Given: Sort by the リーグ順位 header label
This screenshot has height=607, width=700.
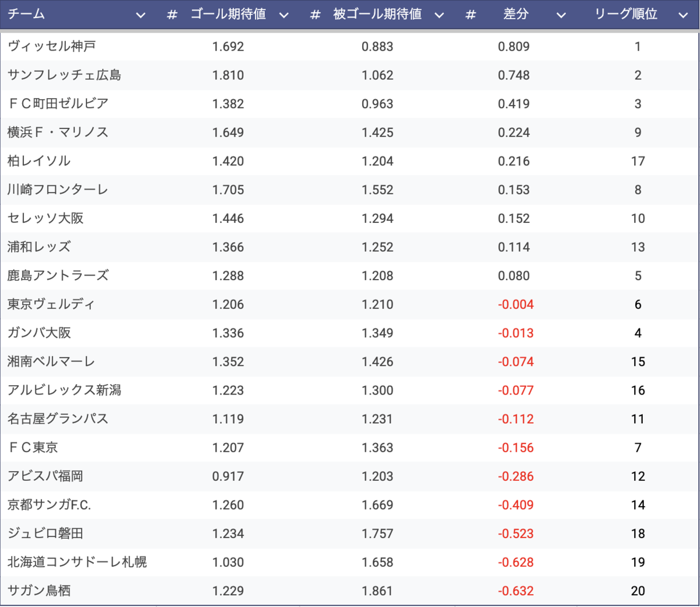Looking at the screenshot, I should 626,14.
